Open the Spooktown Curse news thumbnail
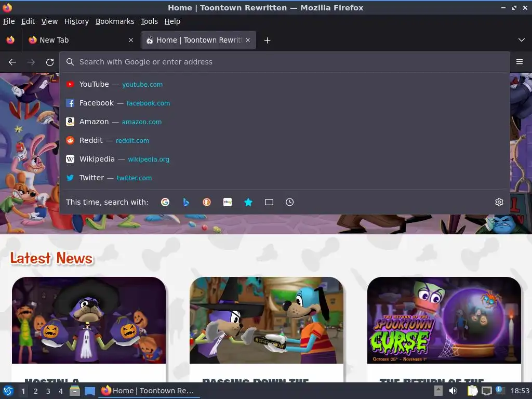Image resolution: width=532 pixels, height=399 pixels. pyautogui.click(x=444, y=320)
